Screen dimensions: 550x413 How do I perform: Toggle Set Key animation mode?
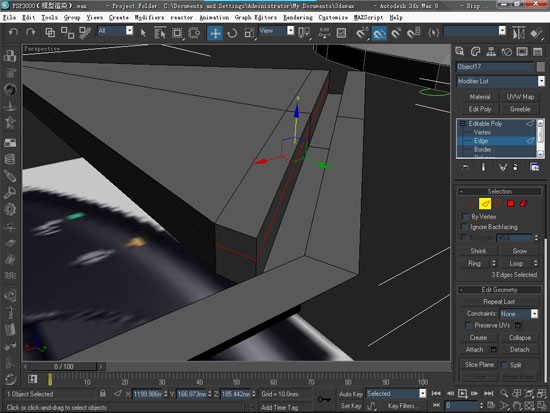351,406
